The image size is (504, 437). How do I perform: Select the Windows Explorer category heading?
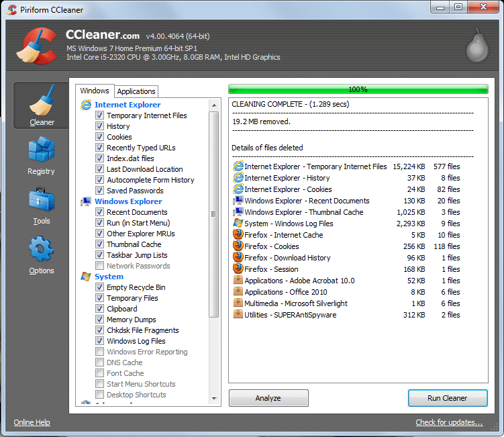(x=128, y=201)
